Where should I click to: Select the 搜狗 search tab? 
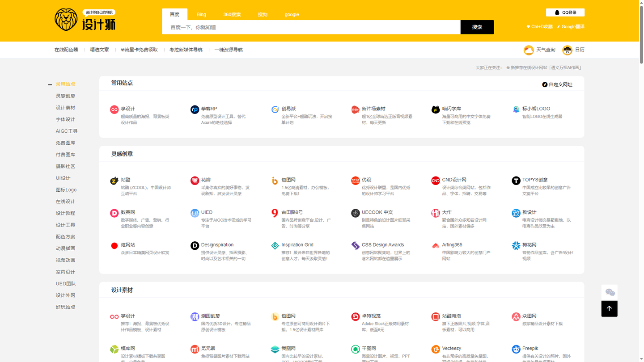point(263,14)
